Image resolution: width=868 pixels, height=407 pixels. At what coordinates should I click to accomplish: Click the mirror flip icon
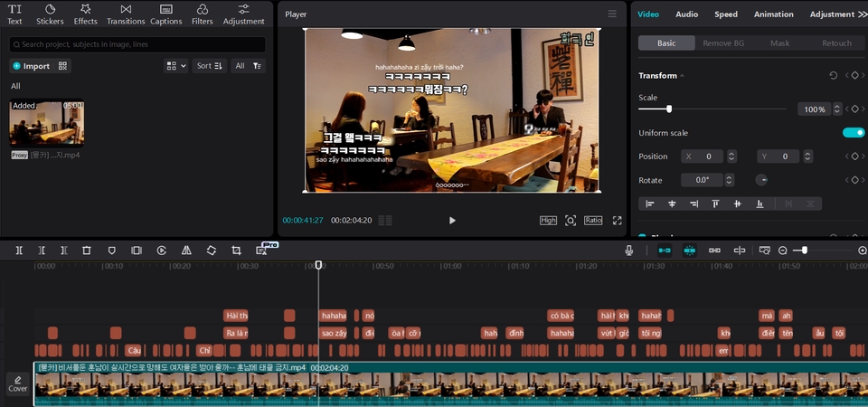coord(186,251)
